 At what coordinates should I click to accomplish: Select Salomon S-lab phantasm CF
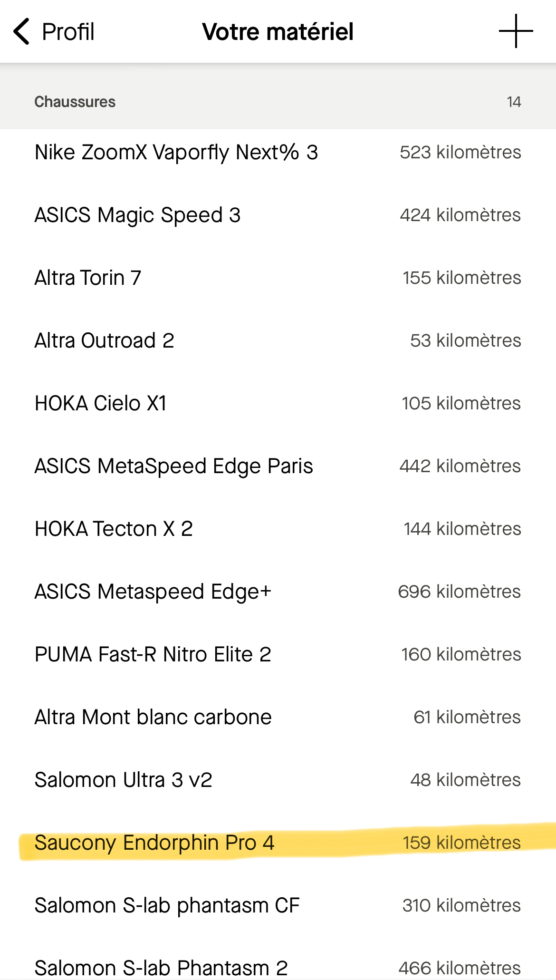point(167,906)
